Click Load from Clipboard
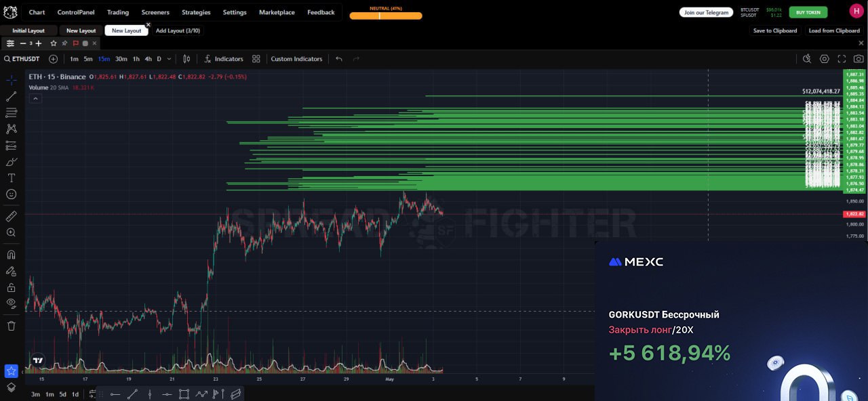This screenshot has width=868, height=401. [x=834, y=30]
